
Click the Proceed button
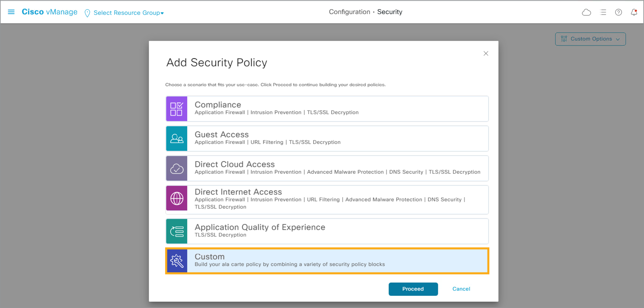413,289
